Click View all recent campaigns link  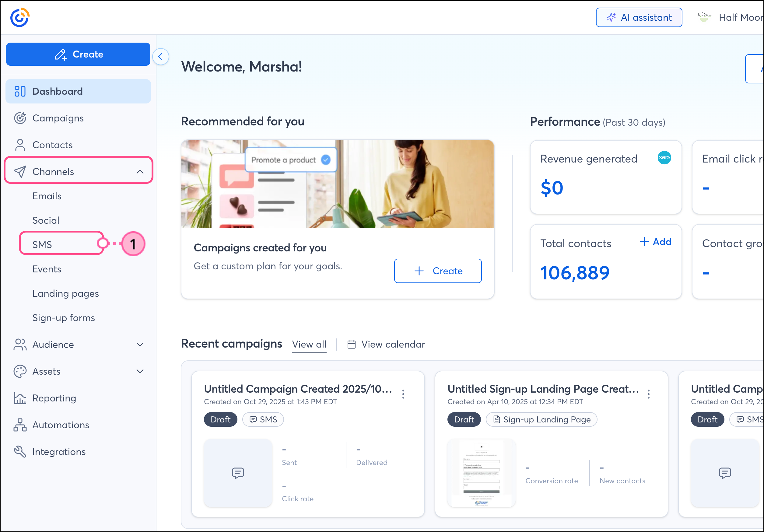(309, 344)
